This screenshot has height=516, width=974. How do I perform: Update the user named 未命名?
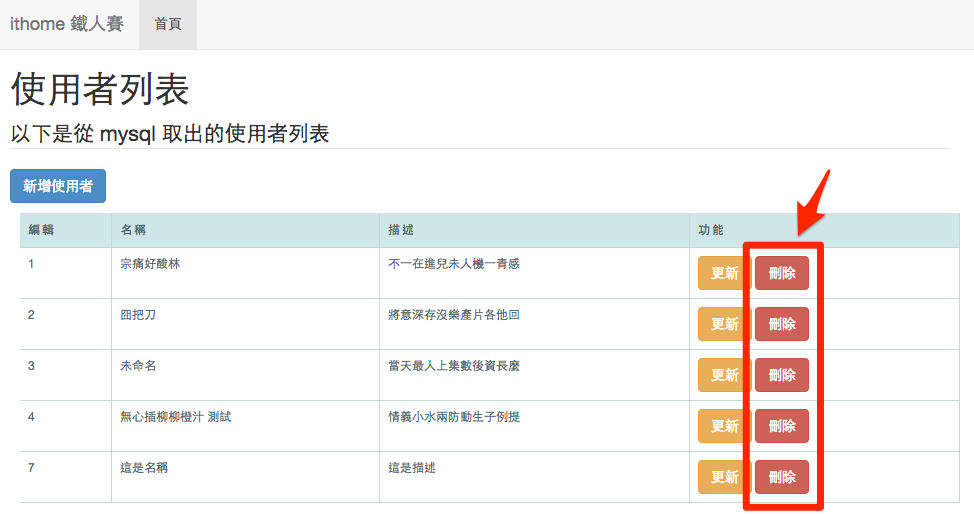(724, 375)
